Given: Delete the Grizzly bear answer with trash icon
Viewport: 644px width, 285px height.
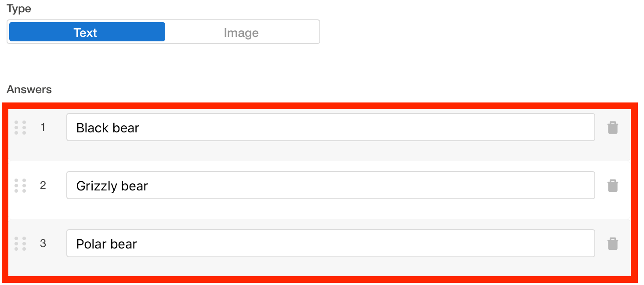Looking at the screenshot, I should click(x=613, y=186).
